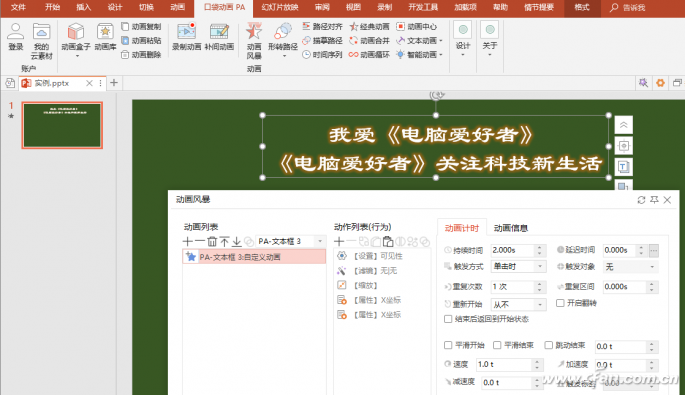The width and height of the screenshot is (685, 395).
Task: Click the 延迟时间 ellipsis button
Action: tap(654, 250)
